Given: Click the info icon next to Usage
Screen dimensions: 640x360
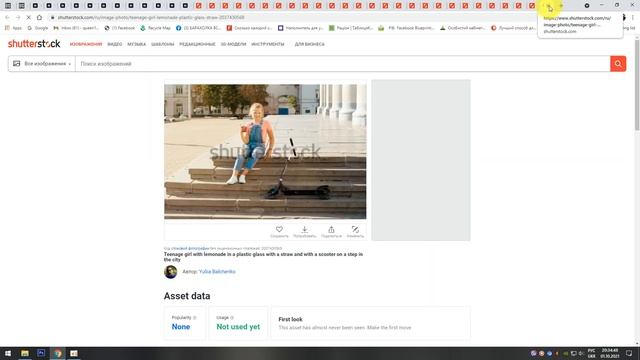Looking at the screenshot, I should pos(232,318).
